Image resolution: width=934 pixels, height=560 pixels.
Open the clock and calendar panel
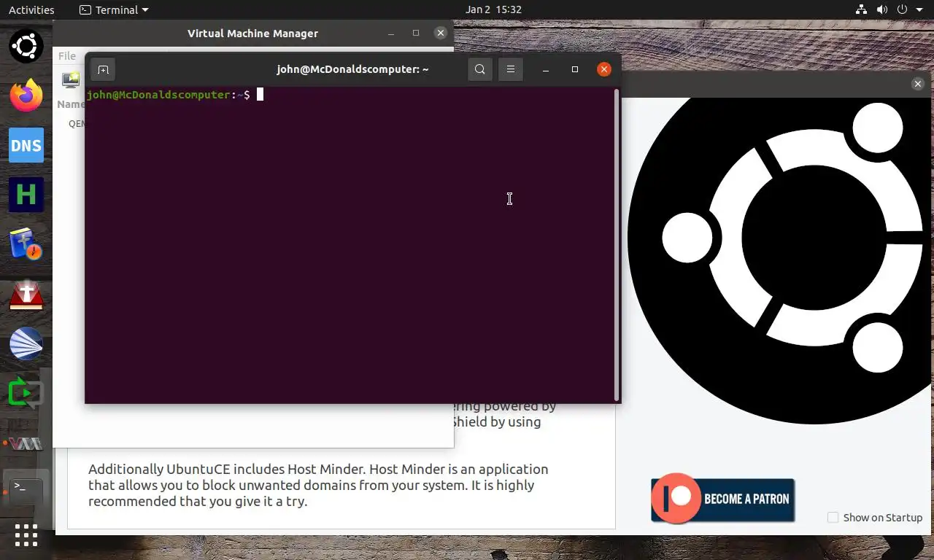[x=493, y=9]
